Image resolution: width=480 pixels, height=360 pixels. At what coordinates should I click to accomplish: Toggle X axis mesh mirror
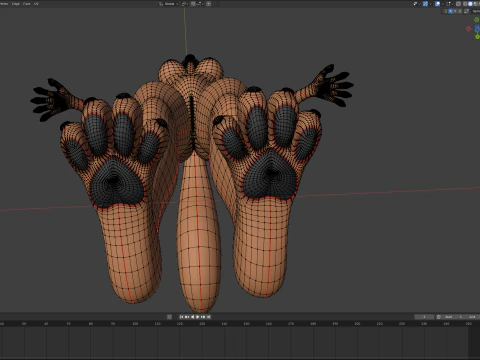point(451,11)
